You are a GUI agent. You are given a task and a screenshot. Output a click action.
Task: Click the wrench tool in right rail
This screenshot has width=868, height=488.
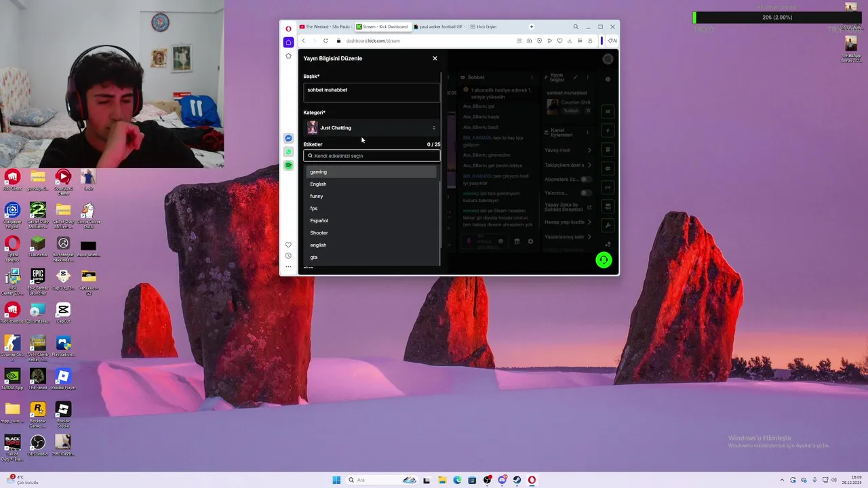click(x=608, y=226)
